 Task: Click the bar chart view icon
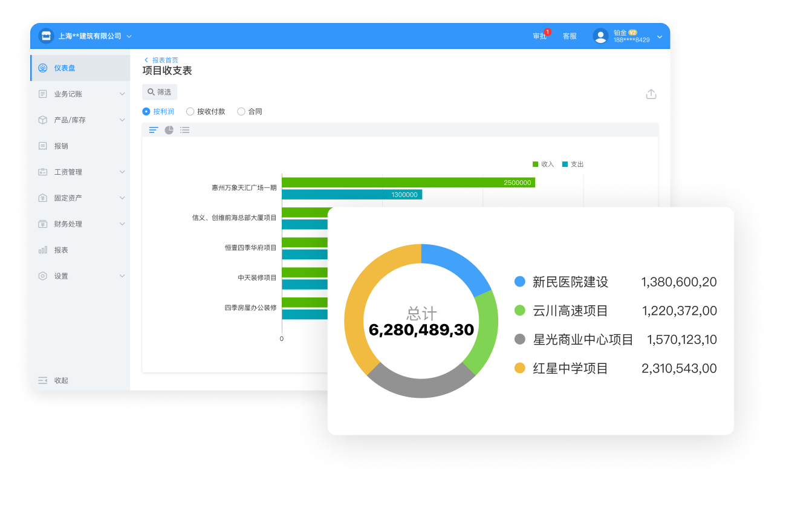tap(154, 130)
